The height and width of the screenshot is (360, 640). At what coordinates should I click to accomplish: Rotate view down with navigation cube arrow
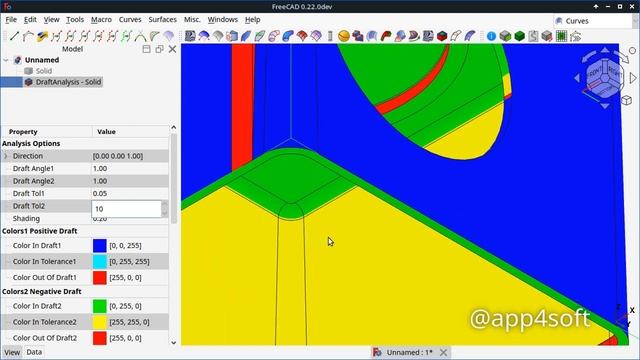coord(605,106)
